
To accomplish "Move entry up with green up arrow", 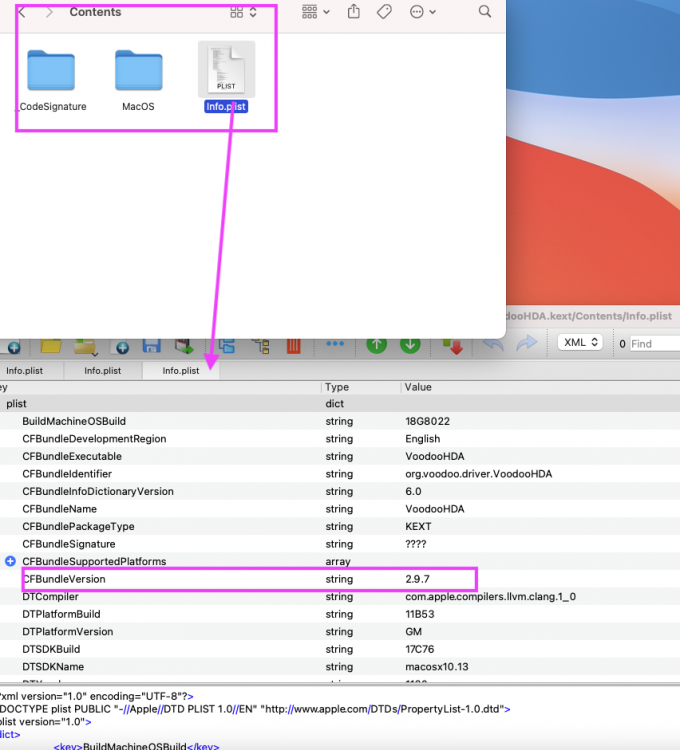I will (x=376, y=345).
